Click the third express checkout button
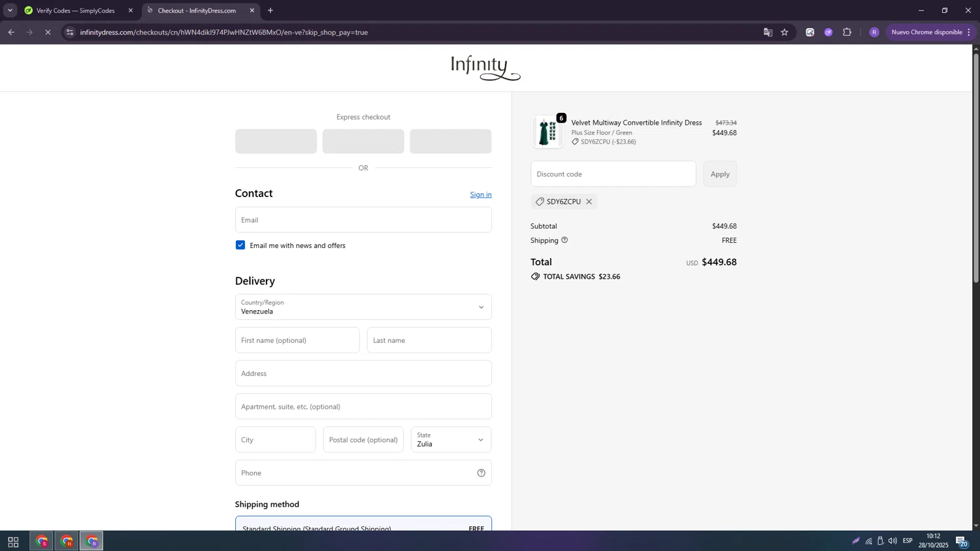The width and height of the screenshot is (980, 551). tap(451, 141)
